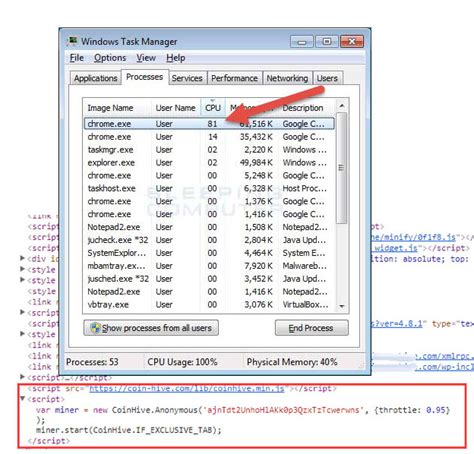474x454 pixels.
Task: Switch to the Applications tab
Action: 96,78
